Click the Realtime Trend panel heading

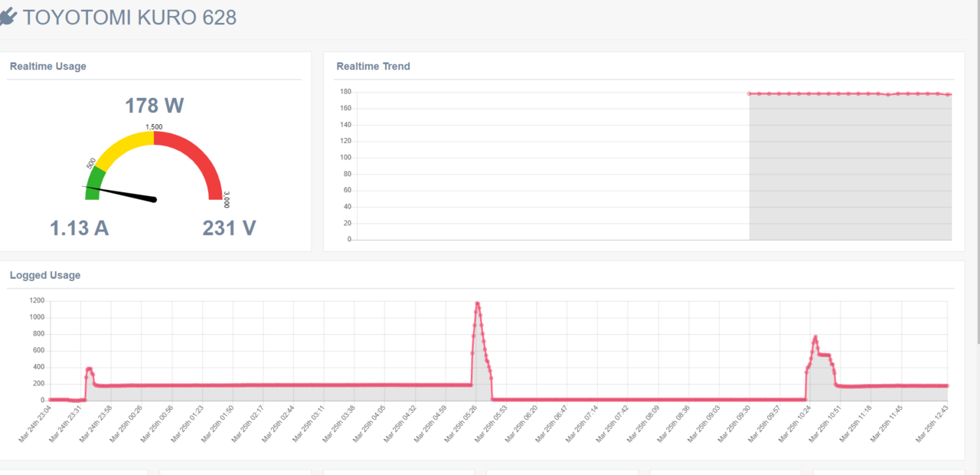(x=374, y=67)
